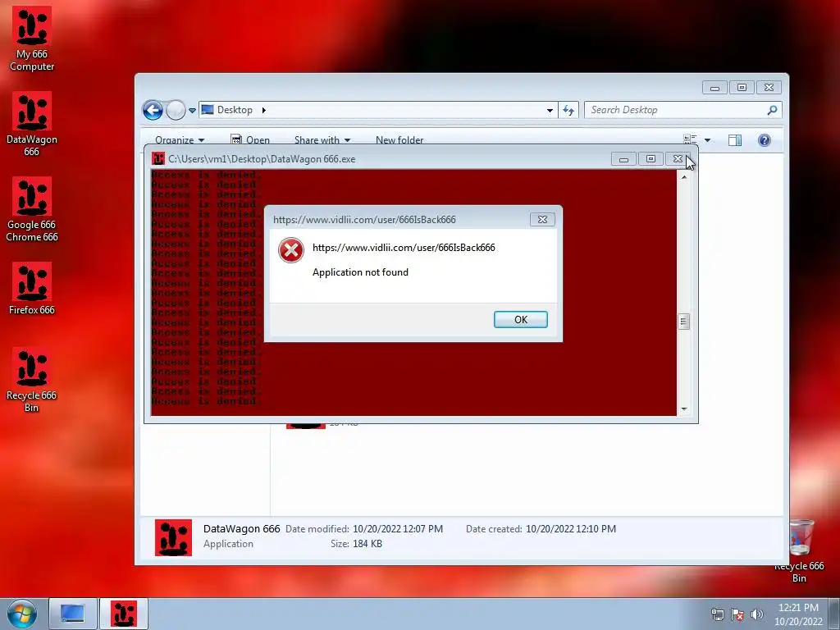Open Explorer help question mark icon
The height and width of the screenshot is (630, 840).
[x=765, y=140]
